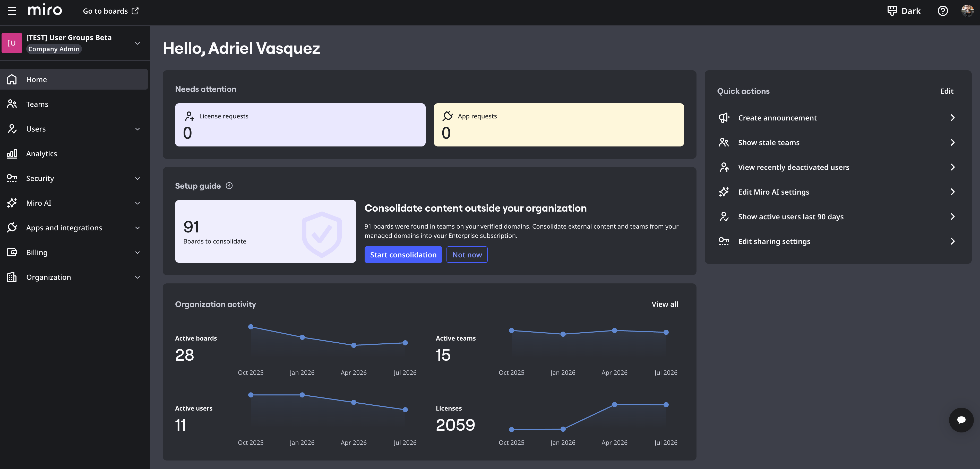The image size is (980, 469).
Task: Open the App requests card
Action: (x=558, y=125)
